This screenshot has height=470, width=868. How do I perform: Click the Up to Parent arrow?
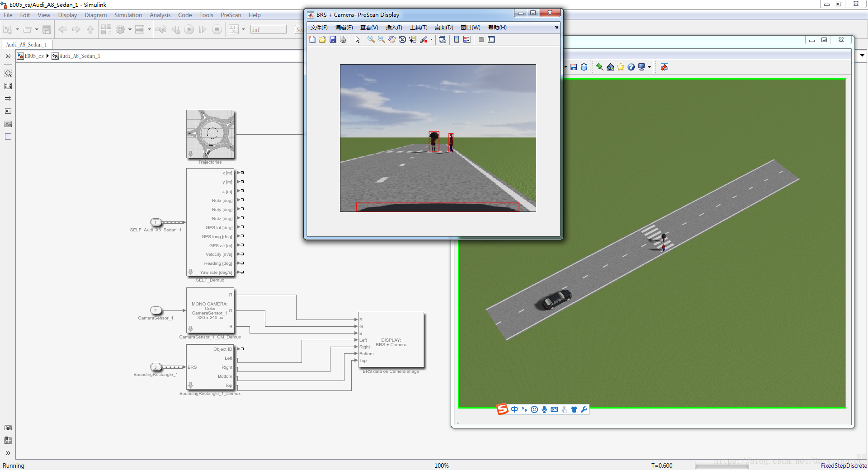click(90, 30)
